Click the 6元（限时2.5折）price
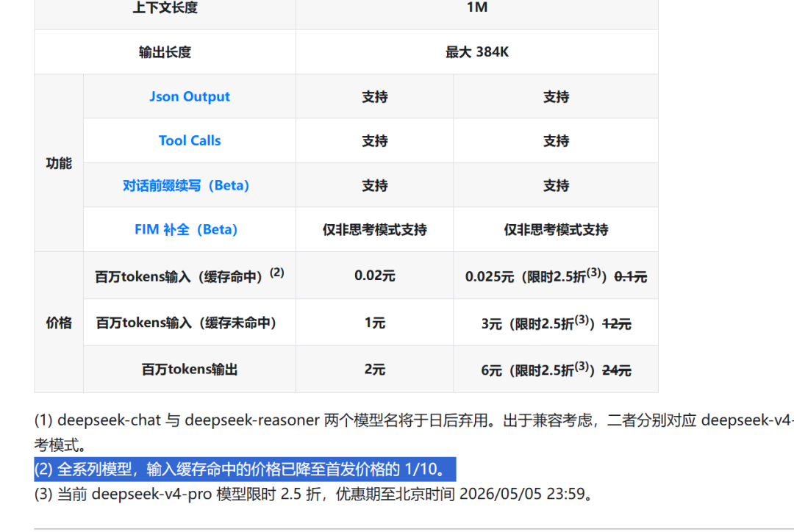The width and height of the screenshot is (794, 532). click(537, 370)
